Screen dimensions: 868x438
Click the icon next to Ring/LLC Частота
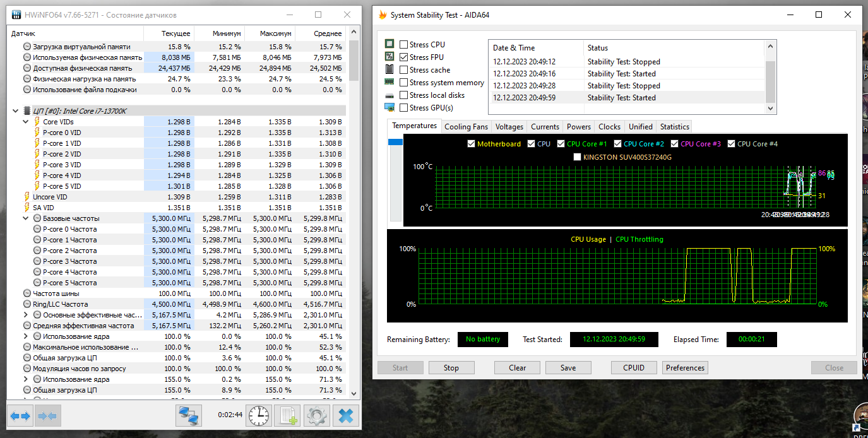pos(27,304)
